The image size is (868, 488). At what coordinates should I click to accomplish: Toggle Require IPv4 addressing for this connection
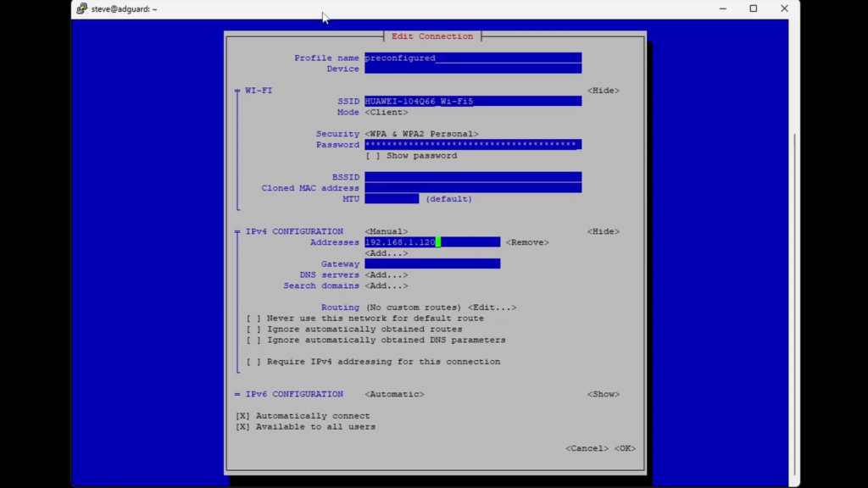253,362
